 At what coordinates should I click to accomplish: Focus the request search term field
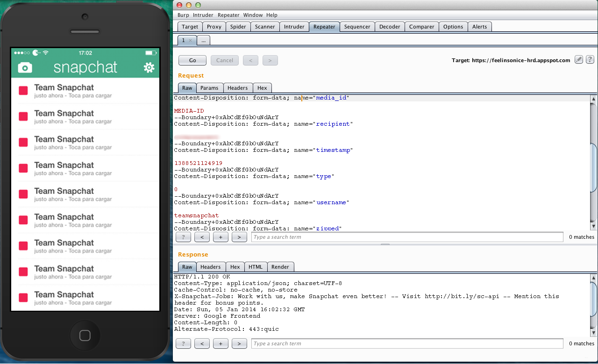407,237
